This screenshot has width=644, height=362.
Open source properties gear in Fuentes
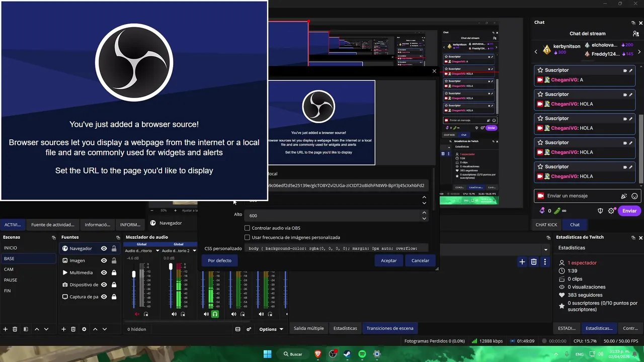[84, 329]
